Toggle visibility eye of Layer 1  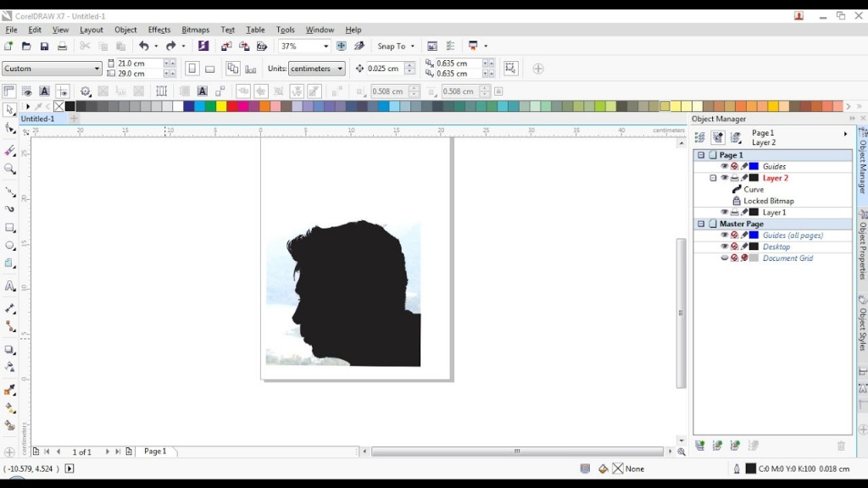click(x=724, y=212)
